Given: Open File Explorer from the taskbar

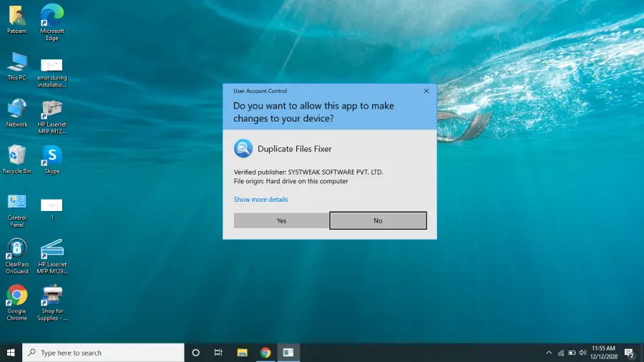Looking at the screenshot, I should click(x=243, y=353).
